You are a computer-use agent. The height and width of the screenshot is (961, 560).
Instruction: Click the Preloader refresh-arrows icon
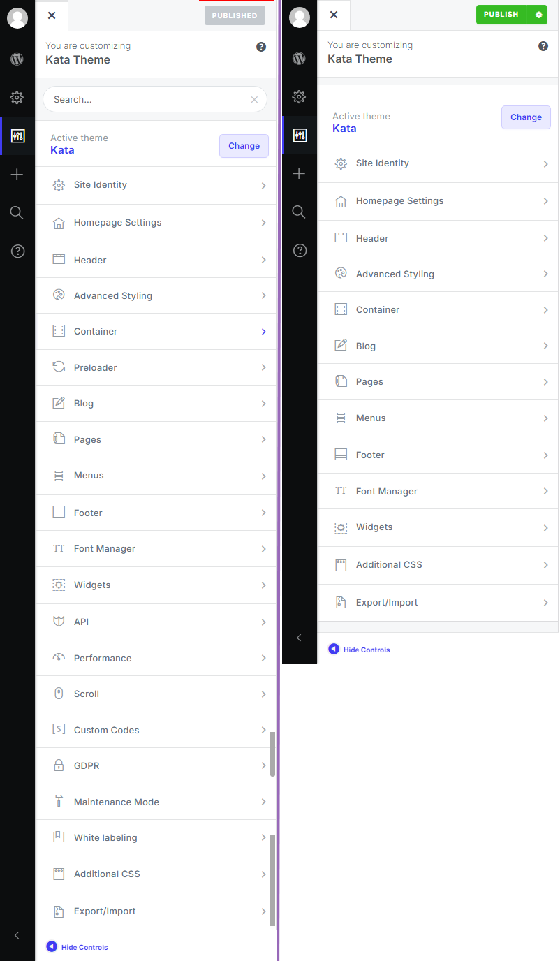point(59,367)
